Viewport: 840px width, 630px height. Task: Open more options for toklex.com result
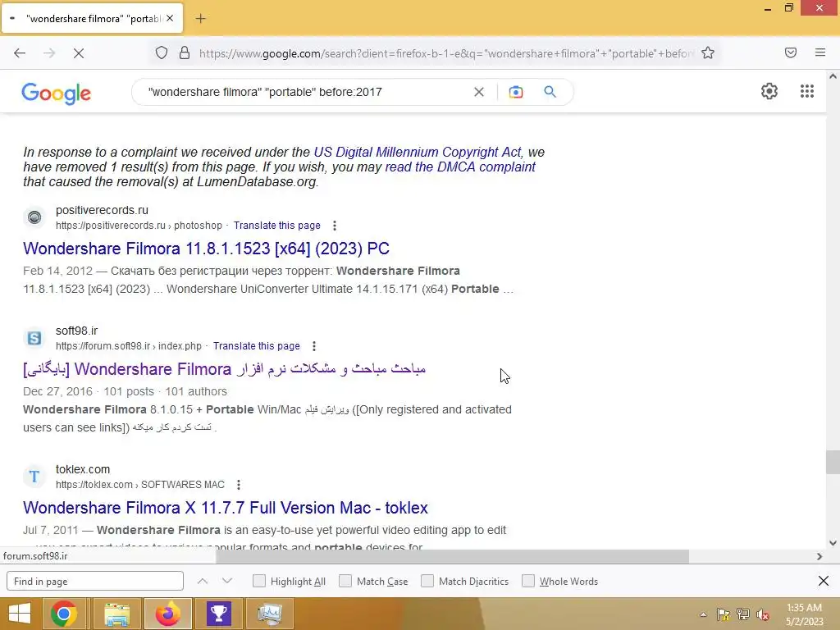coord(239,485)
